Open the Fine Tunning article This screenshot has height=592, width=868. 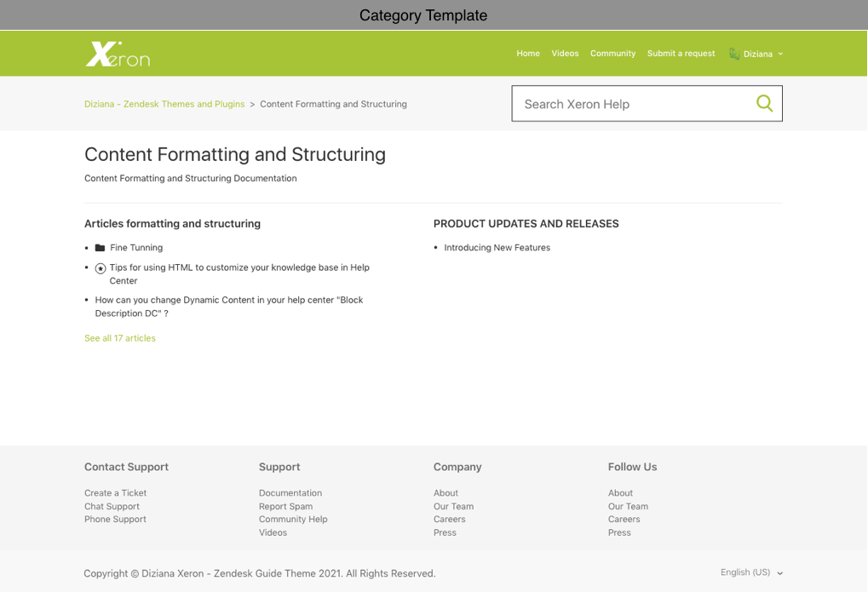point(136,248)
